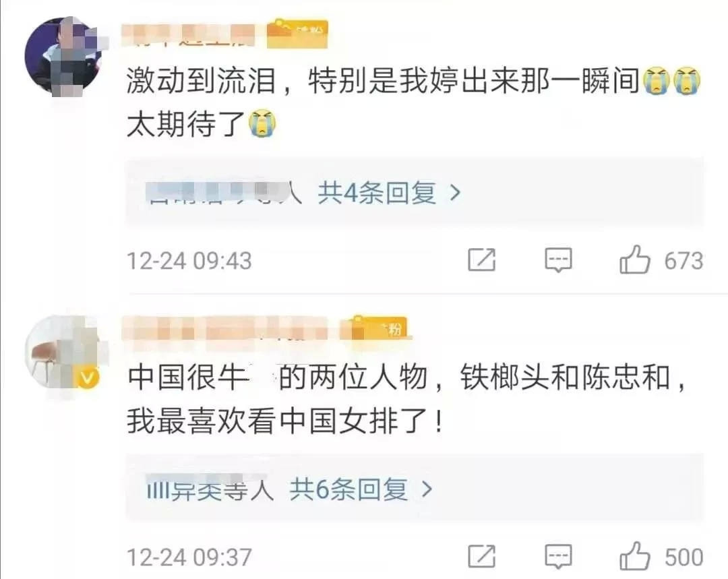Screen dimensions: 728x579
Task: Expand 共4条回复 replies
Action: 377,193
